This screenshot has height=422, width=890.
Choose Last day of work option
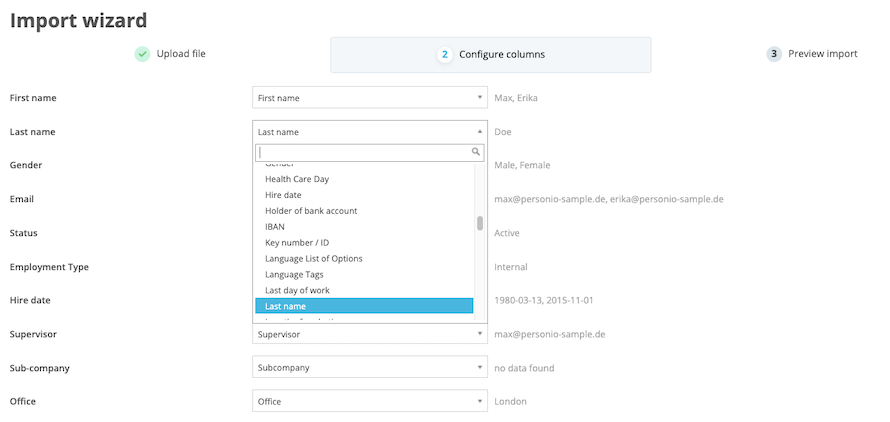click(x=297, y=291)
